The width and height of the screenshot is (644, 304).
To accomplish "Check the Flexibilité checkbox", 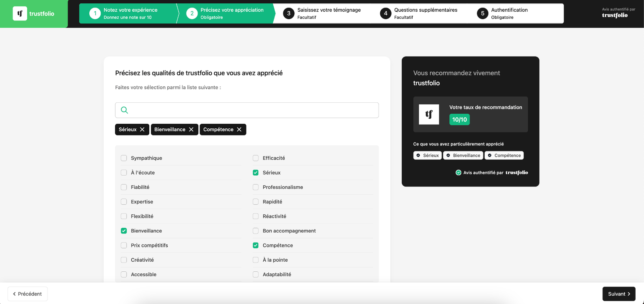I will pyautogui.click(x=124, y=216).
